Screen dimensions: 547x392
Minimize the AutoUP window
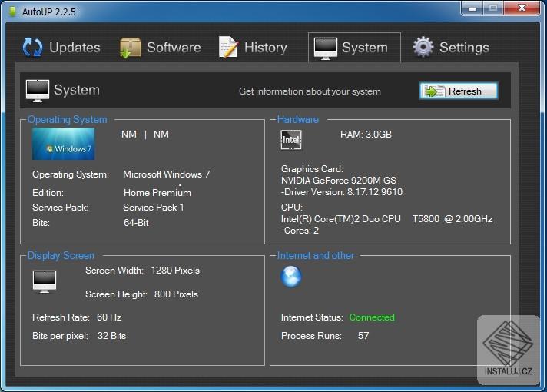pyautogui.click(x=472, y=8)
